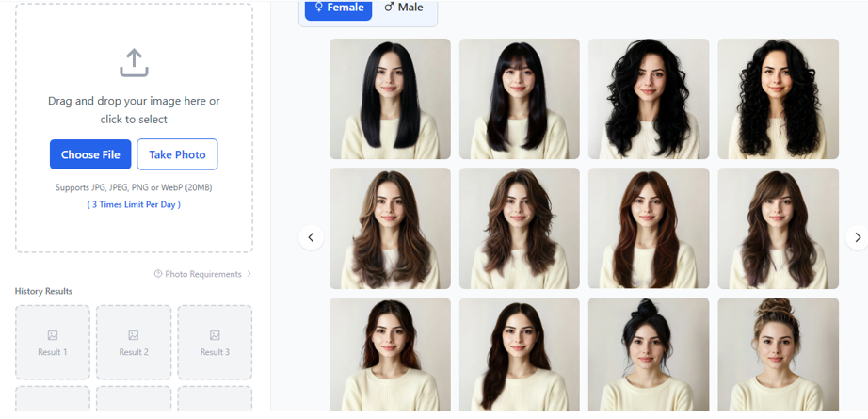This screenshot has width=868, height=419.
Task: Open the Result 2 history slot
Action: click(134, 343)
